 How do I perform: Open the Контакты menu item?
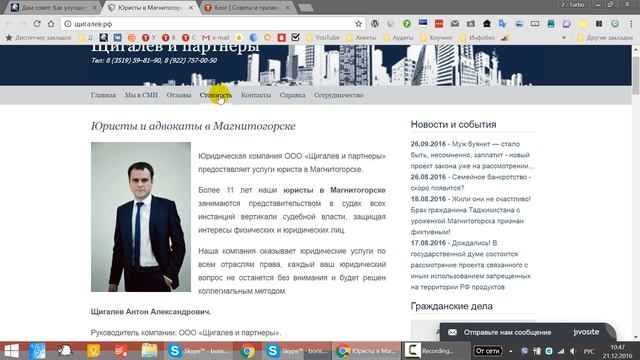[x=256, y=95]
